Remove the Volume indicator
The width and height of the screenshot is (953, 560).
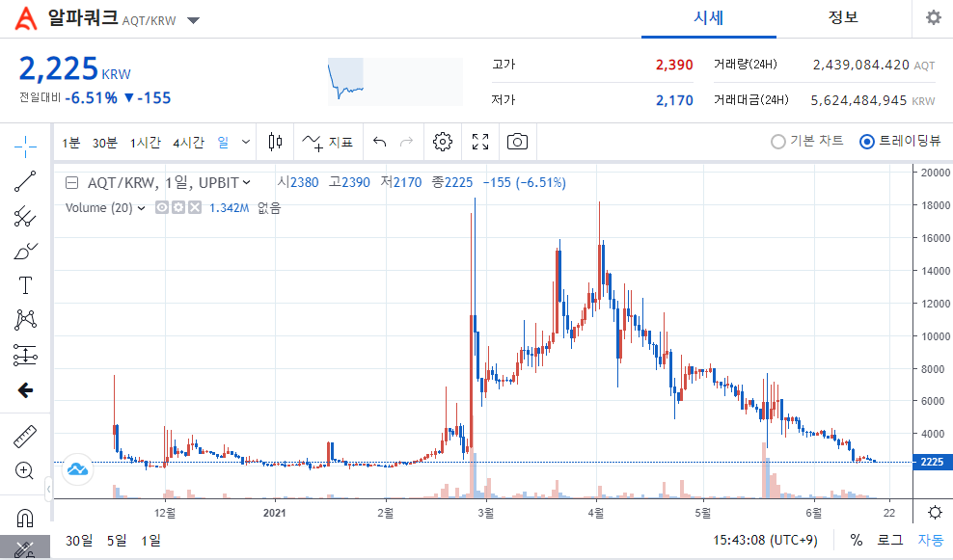tap(195, 208)
